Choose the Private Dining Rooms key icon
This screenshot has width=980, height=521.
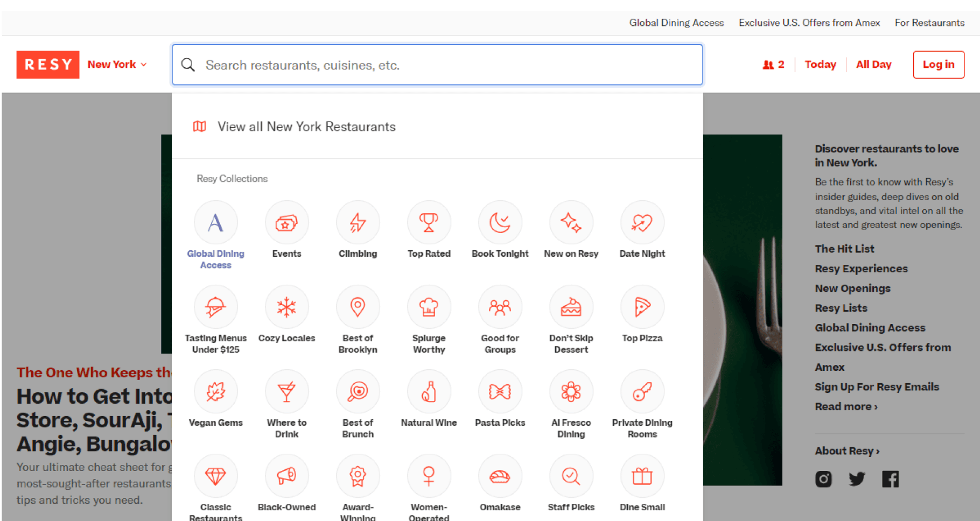(642, 391)
